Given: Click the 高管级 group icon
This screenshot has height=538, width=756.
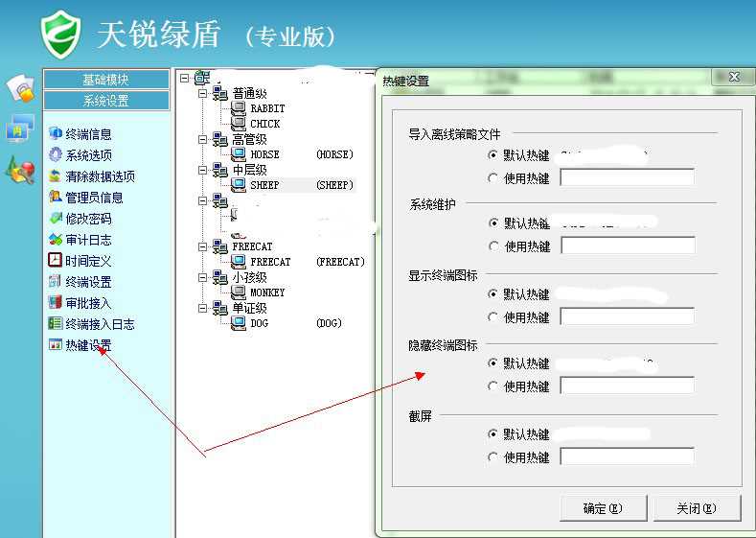Looking at the screenshot, I should 220,139.
